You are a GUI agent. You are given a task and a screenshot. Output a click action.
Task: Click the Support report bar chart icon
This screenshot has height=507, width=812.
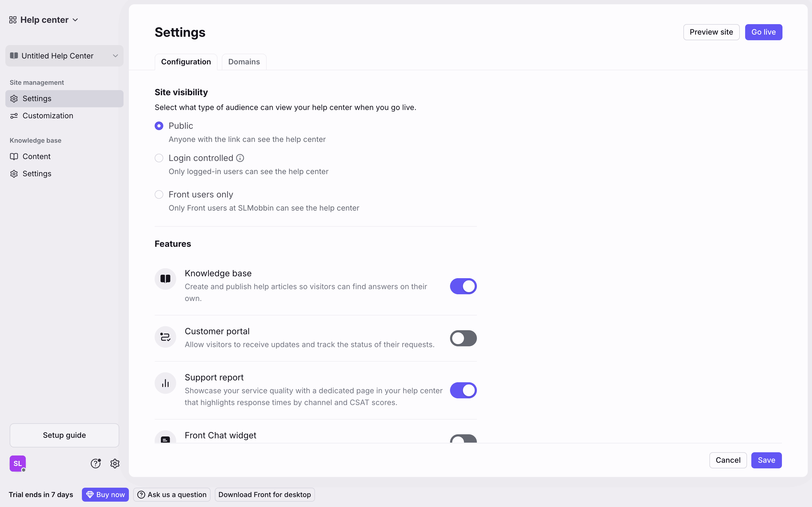(x=165, y=383)
